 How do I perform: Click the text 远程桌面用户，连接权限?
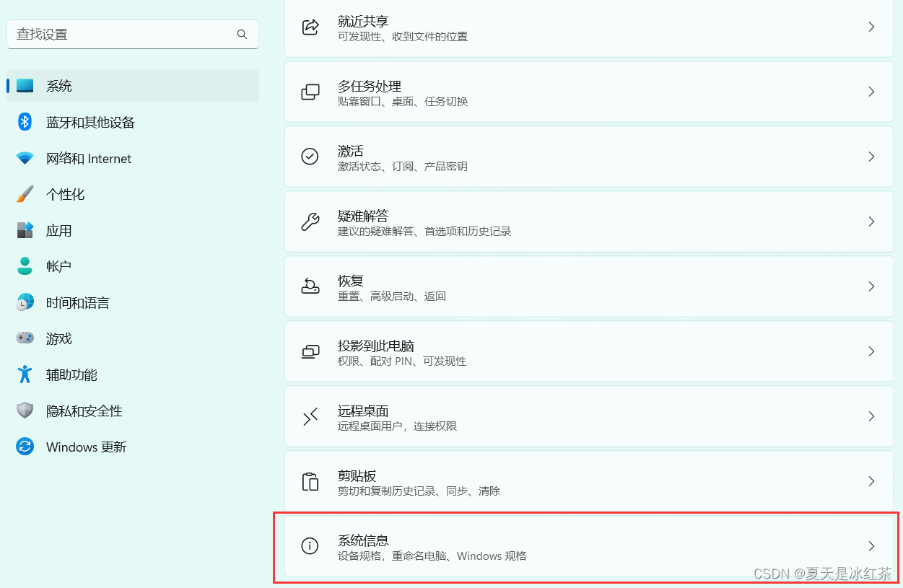click(398, 426)
